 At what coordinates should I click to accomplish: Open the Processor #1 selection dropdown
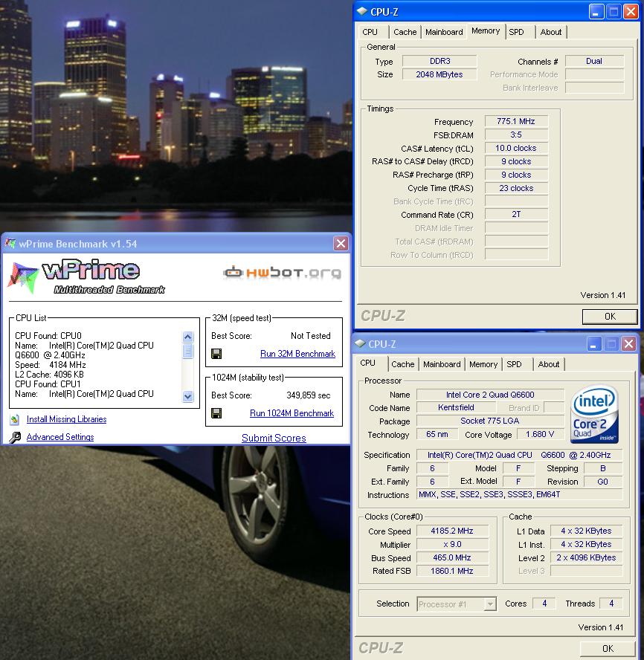click(x=490, y=604)
